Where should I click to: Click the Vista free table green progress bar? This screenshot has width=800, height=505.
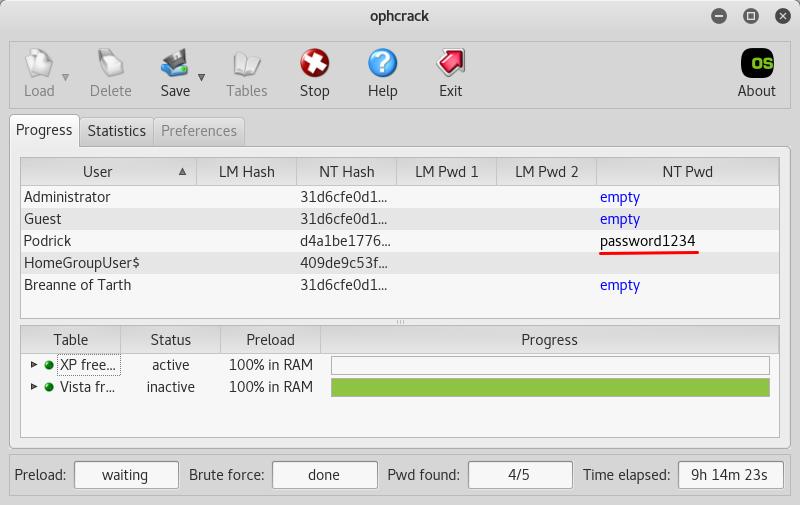pyautogui.click(x=550, y=387)
